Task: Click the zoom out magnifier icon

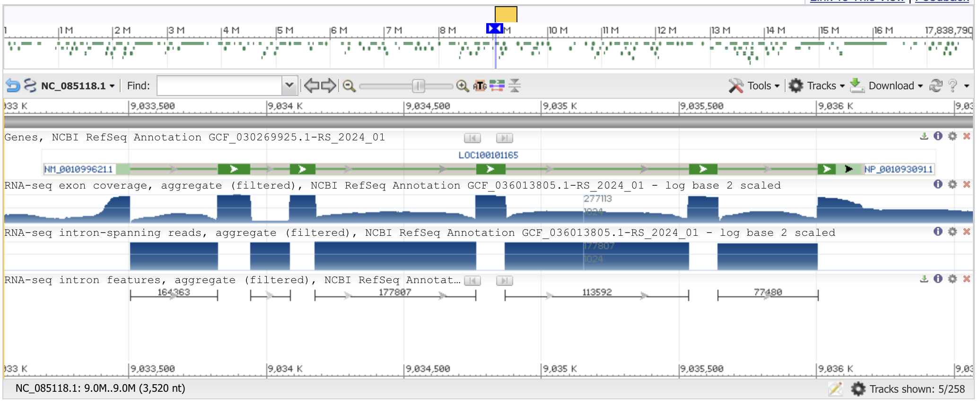Action: 349,86
